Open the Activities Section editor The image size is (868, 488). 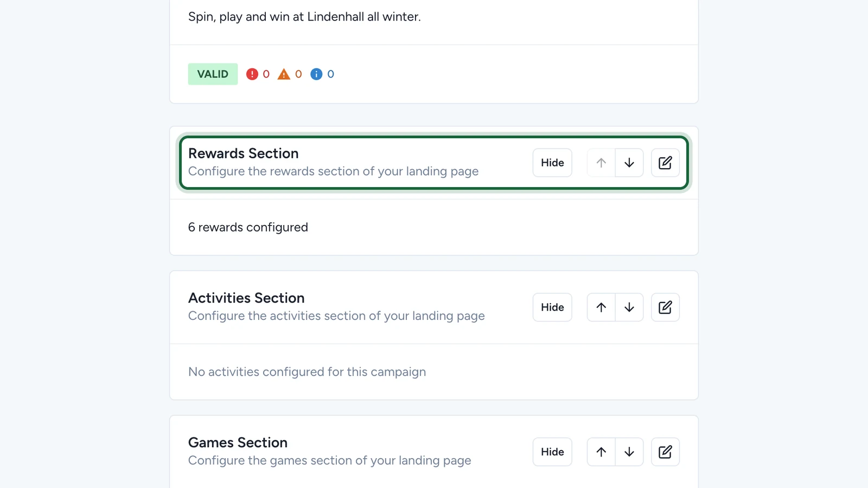click(665, 307)
